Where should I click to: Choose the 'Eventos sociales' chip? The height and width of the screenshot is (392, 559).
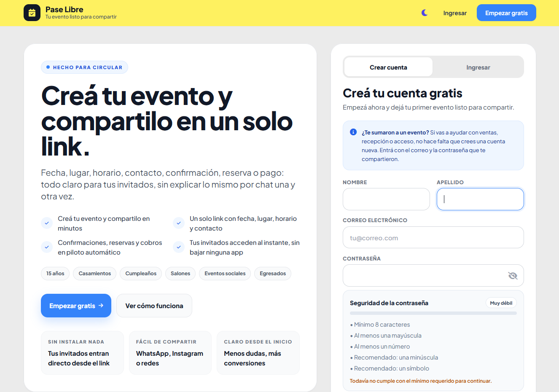[x=225, y=274]
